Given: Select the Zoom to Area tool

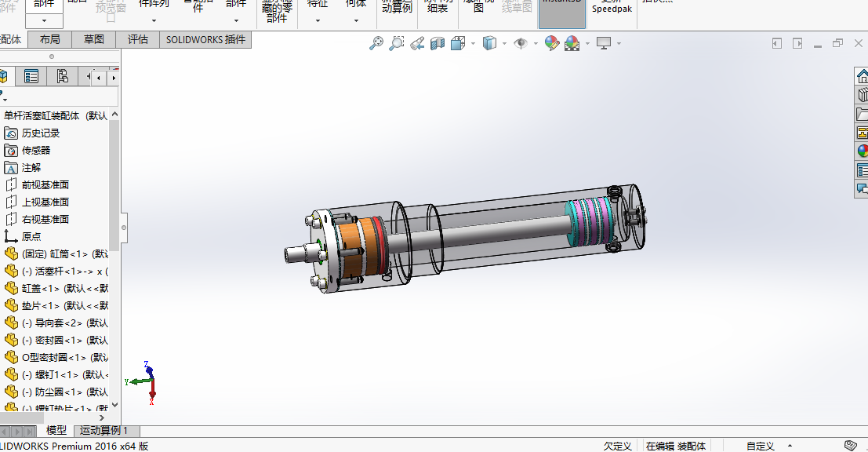Looking at the screenshot, I should pyautogui.click(x=396, y=43).
